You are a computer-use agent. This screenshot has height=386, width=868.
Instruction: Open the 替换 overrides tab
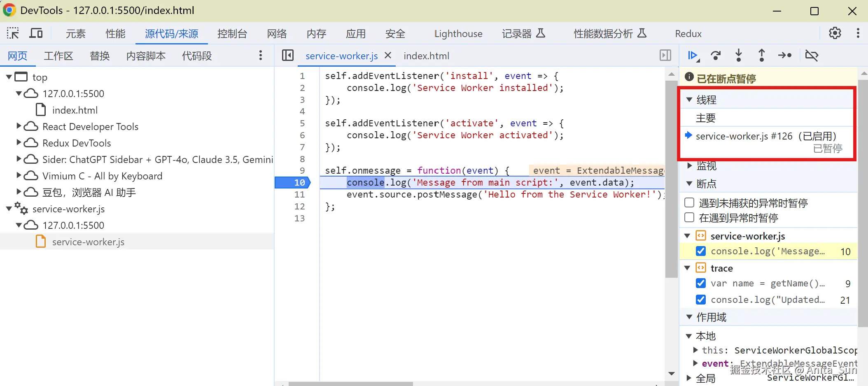tap(100, 56)
